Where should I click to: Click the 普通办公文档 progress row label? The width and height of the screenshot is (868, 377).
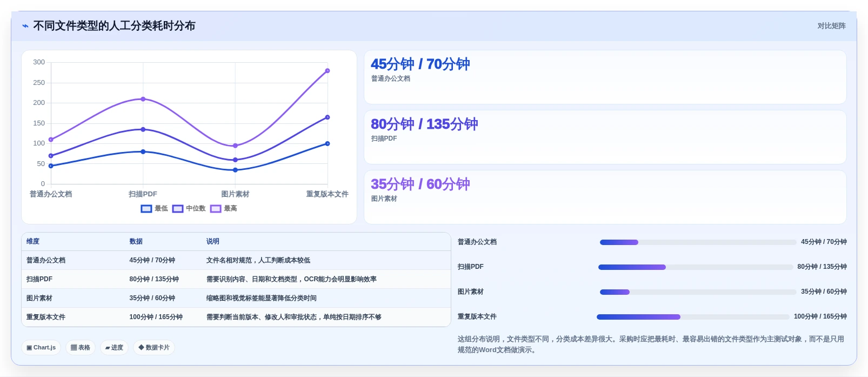pyautogui.click(x=477, y=242)
